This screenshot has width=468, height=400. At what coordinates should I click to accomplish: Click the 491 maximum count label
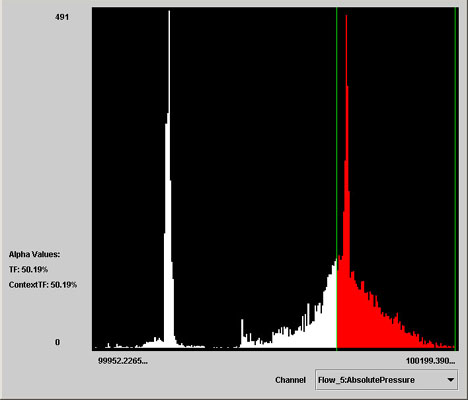point(62,17)
